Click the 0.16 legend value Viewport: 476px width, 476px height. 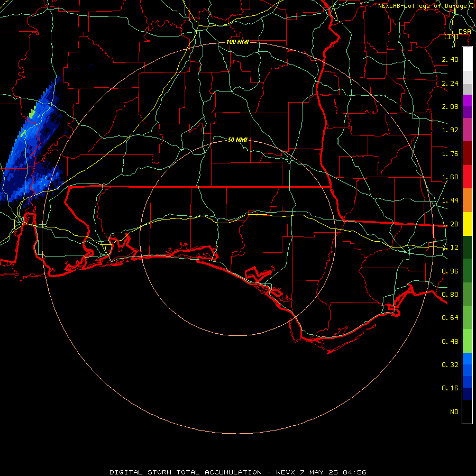[x=450, y=388]
